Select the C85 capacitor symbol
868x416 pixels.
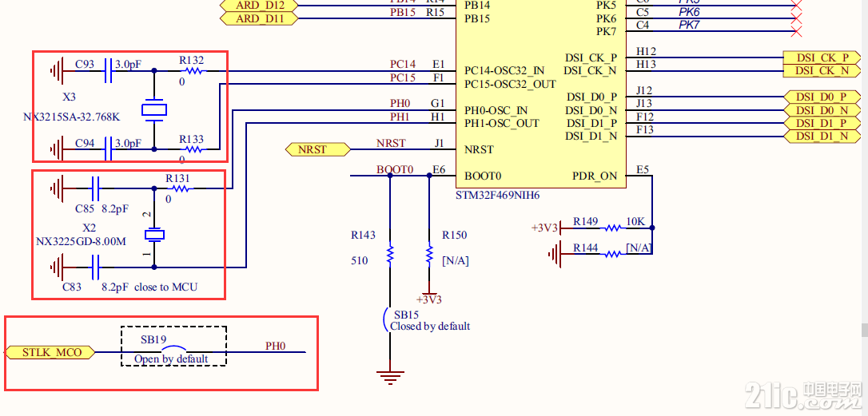point(94,188)
